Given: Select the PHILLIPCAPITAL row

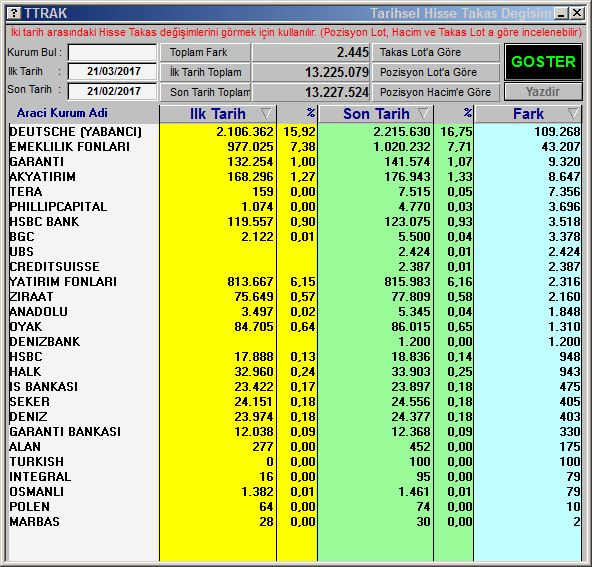Looking at the screenshot, I should click(294, 206).
